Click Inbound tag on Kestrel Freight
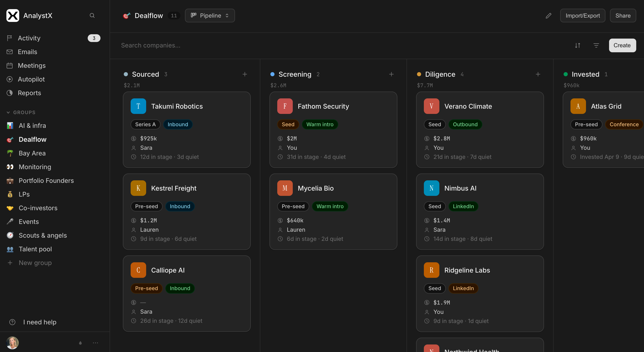644x352 pixels. click(x=180, y=206)
